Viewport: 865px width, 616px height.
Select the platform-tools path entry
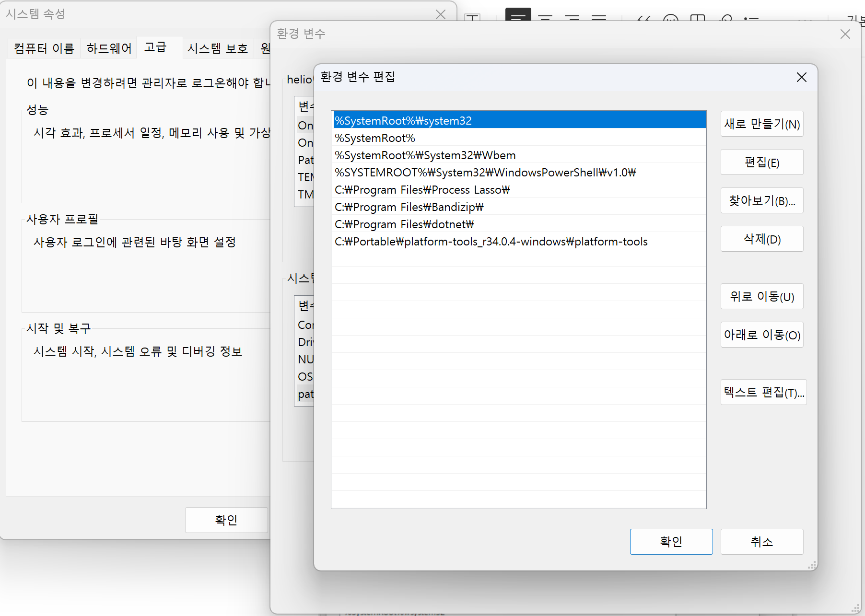[x=519, y=241]
